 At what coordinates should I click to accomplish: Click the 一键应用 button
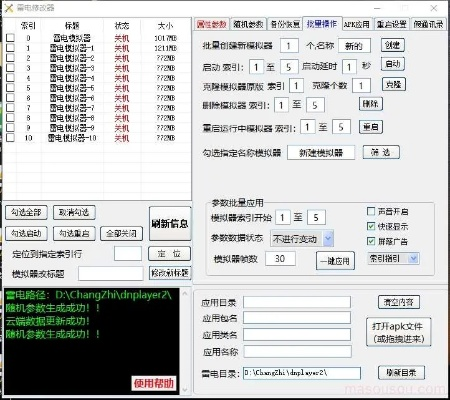point(335,261)
